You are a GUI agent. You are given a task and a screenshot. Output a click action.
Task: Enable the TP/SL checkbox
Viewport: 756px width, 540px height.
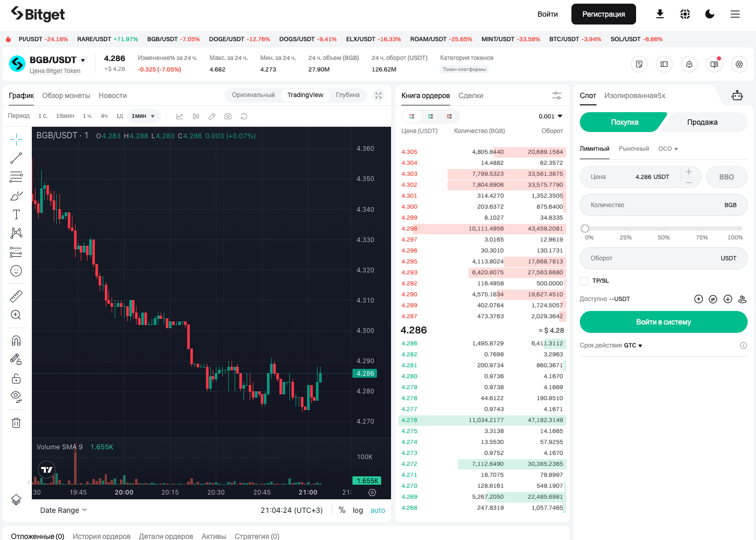tap(584, 281)
